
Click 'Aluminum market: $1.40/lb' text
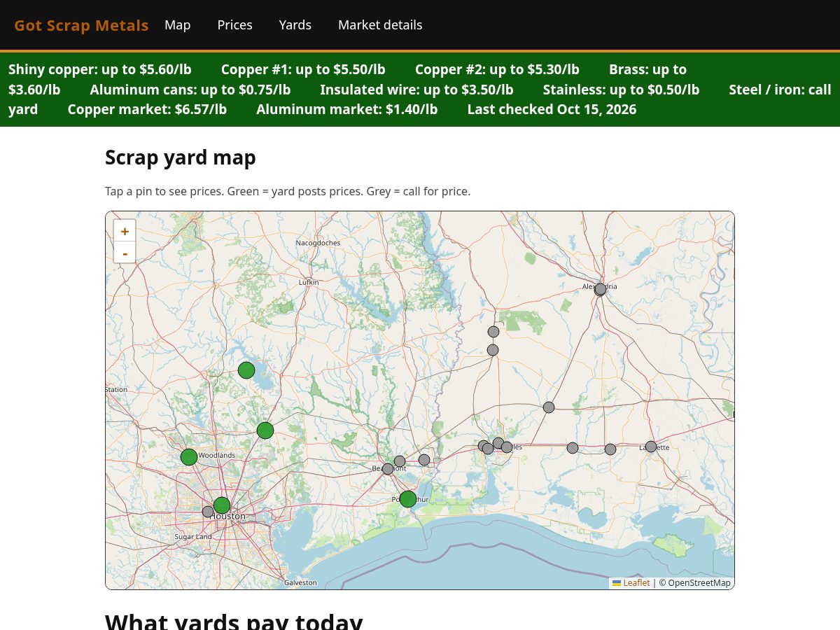(x=347, y=109)
